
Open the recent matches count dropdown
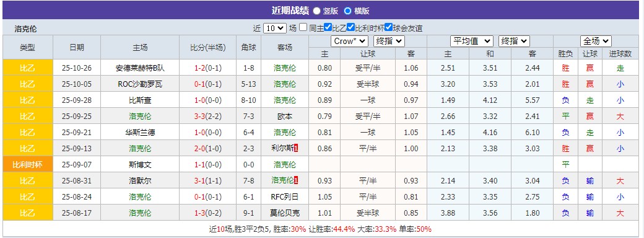coord(275,29)
